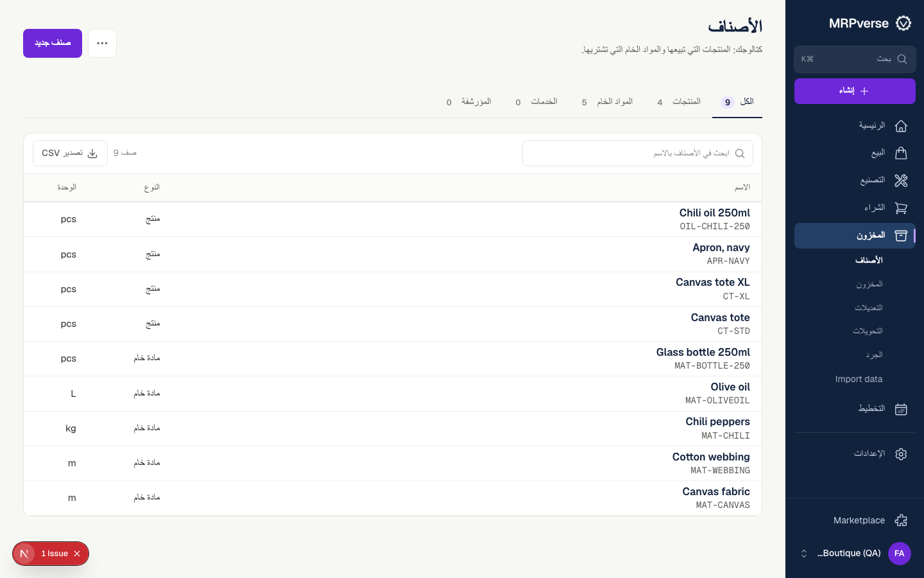Open the Glass bottle 250ml item
The width and height of the screenshot is (924, 578).
coord(703,353)
